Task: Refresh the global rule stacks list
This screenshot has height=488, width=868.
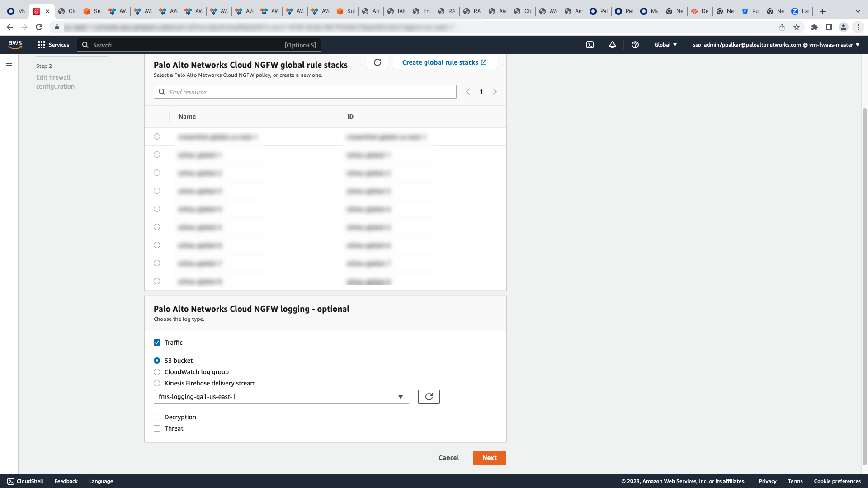Action: (377, 62)
